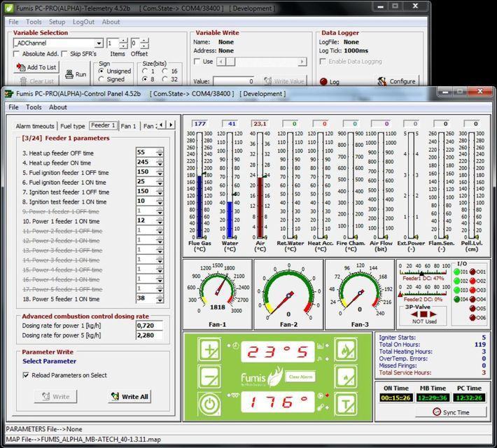497x448 pixels.
Task: Click the Clear Alarm button on the keypad
Action: click(300, 377)
